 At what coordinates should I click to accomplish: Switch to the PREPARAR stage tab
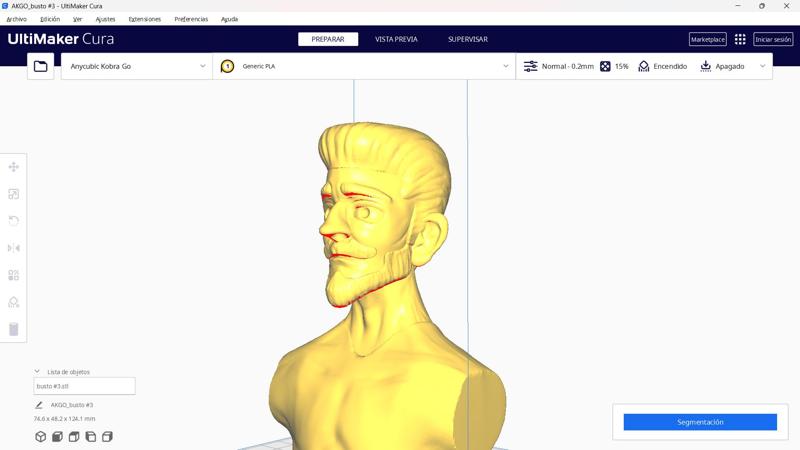coord(328,39)
